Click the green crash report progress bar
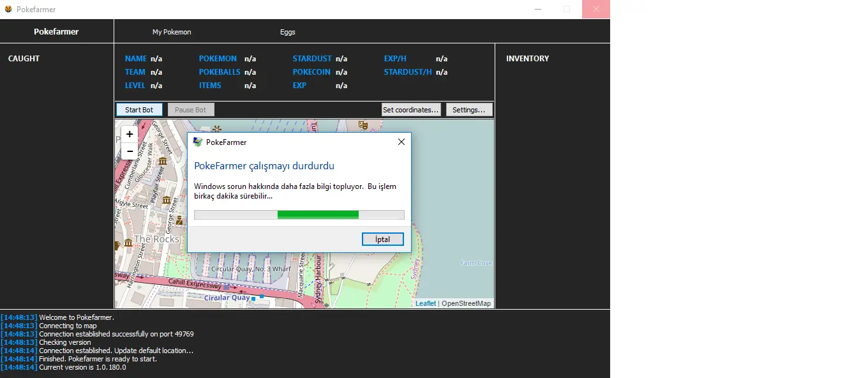 (x=299, y=215)
